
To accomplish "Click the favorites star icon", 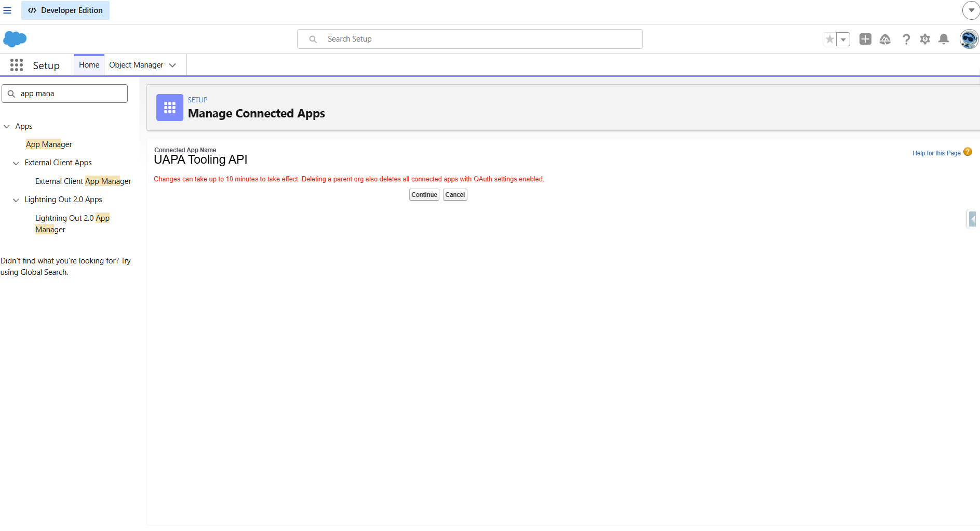I will coord(829,39).
